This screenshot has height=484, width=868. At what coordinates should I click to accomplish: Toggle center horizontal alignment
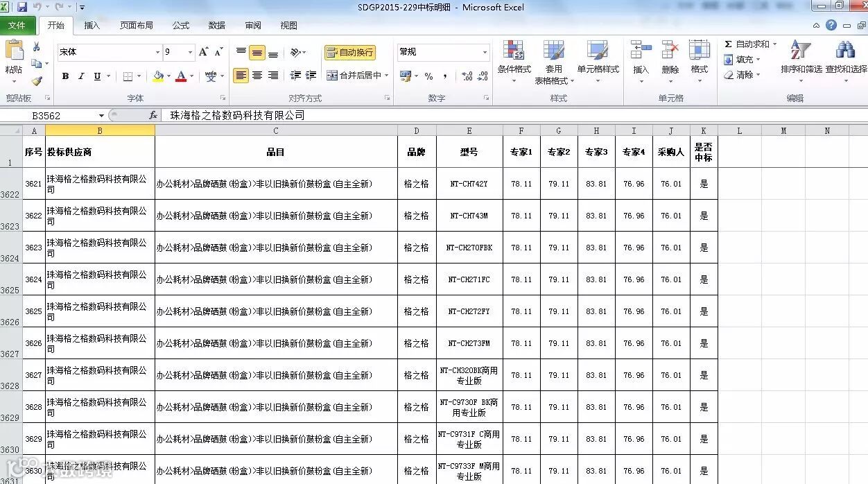tap(257, 76)
